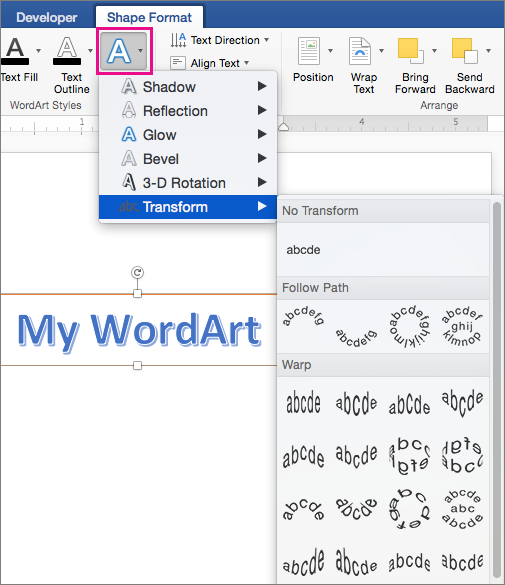Apply the third Warp style in row one
Viewport: 505px width, 585px height.
(x=409, y=403)
